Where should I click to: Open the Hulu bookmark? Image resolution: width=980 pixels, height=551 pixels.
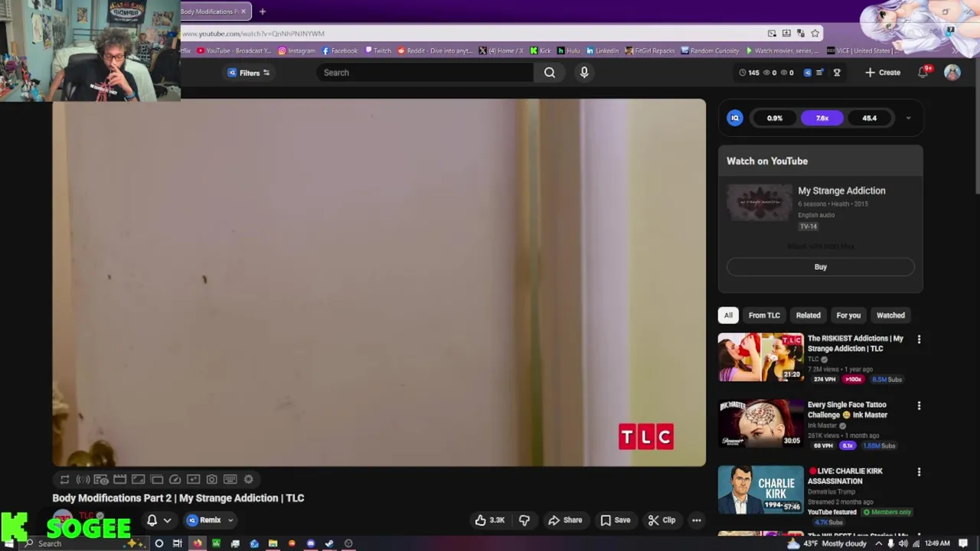[x=569, y=51]
